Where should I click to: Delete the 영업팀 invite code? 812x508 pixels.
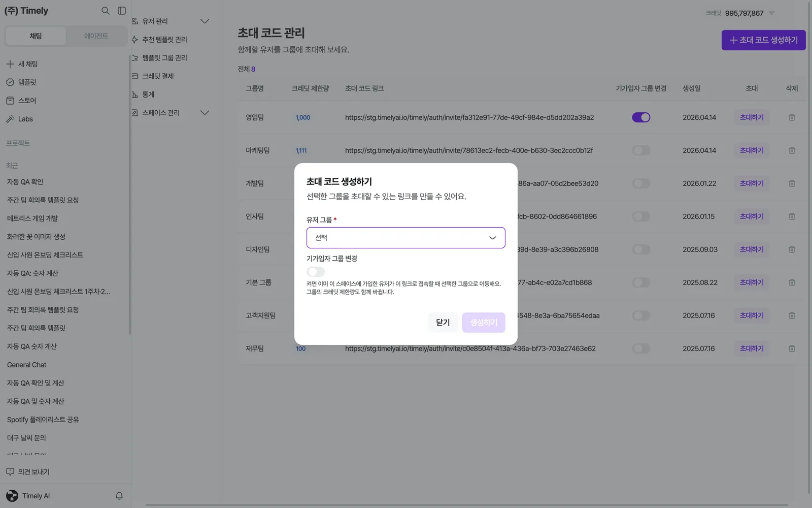tap(792, 117)
